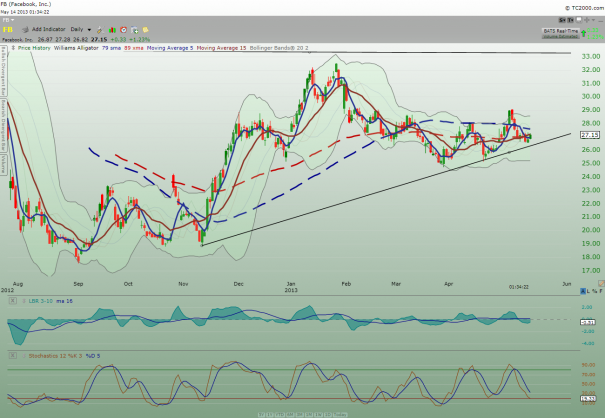Viewport: 605px width, 418px height.
Task: Expand the small triangle menu at top right
Action: click(593, 20)
